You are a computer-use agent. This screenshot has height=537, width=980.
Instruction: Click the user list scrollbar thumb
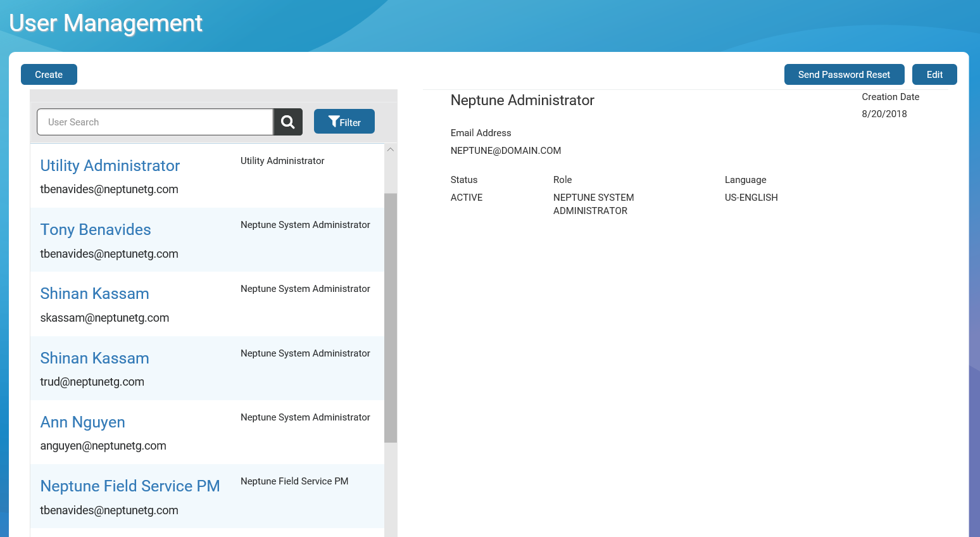coord(391,317)
